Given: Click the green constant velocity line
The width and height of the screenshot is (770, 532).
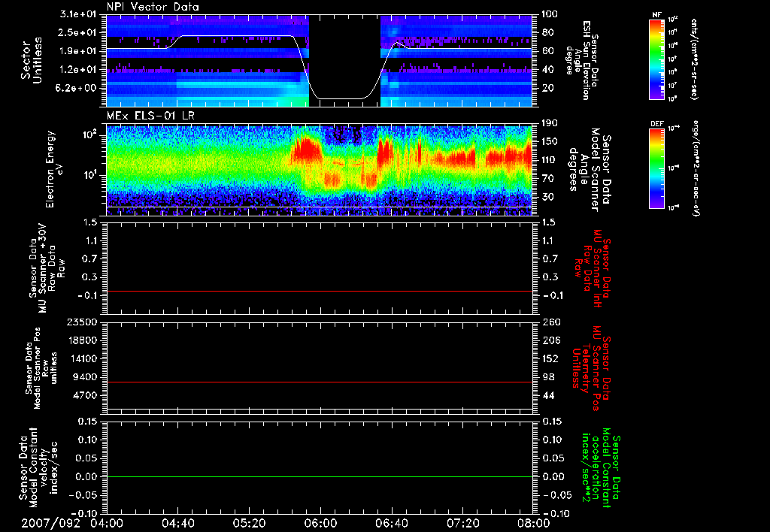Looking at the screenshot, I should point(319,476).
